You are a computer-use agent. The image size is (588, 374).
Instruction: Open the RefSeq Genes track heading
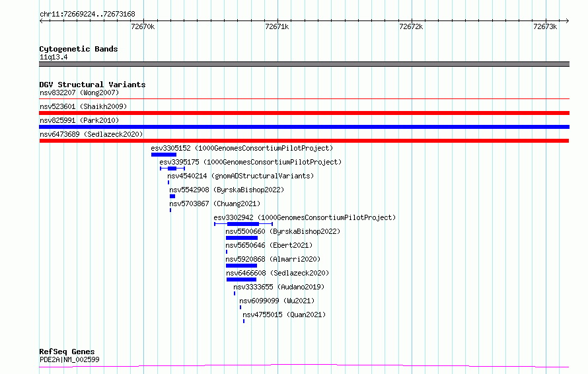[67, 352]
